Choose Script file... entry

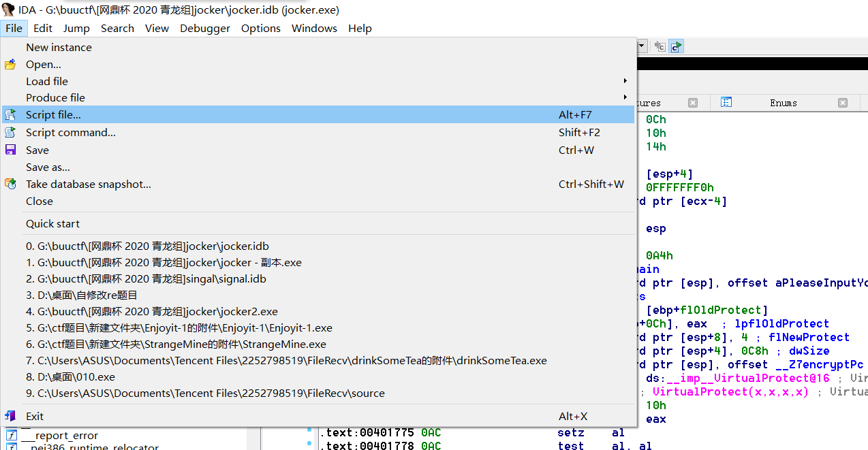(x=318, y=115)
